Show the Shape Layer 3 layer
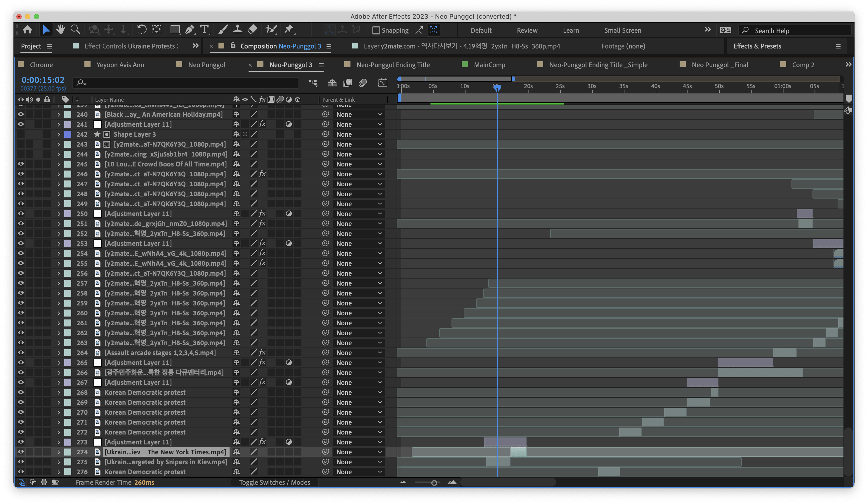The image size is (868, 504). (x=21, y=134)
